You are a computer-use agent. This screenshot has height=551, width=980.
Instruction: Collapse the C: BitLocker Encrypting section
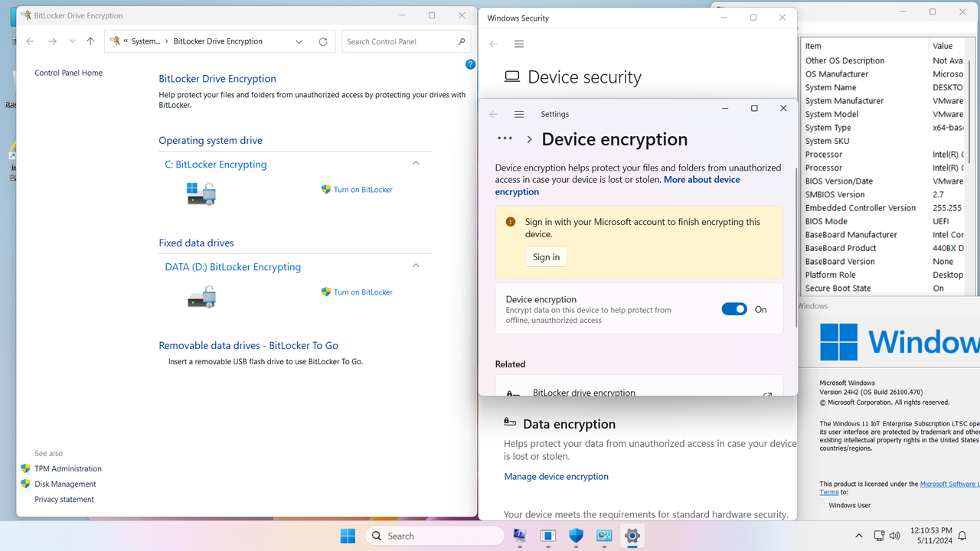pos(416,163)
